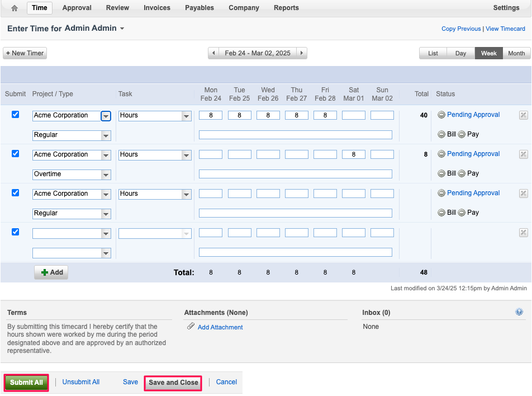Click Copy Previous link
The width and height of the screenshot is (532, 396).
461,29
